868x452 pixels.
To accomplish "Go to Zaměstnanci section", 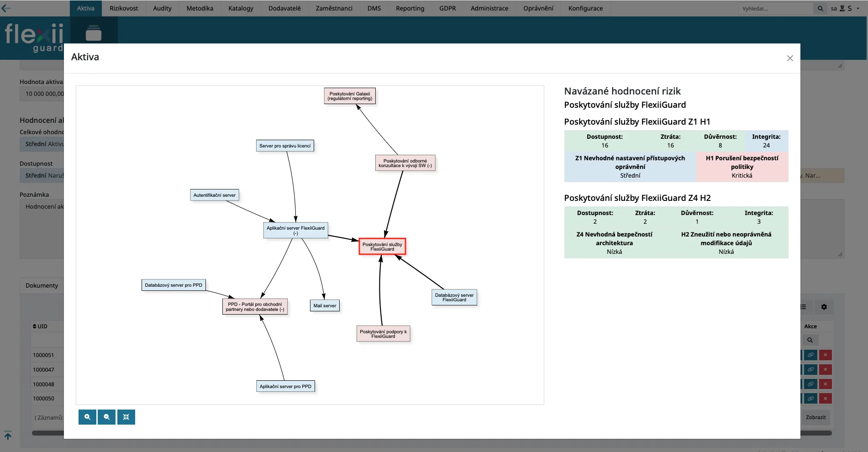I will point(334,8).
